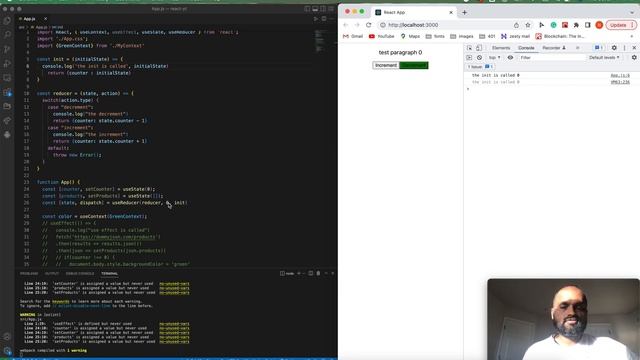Maximize the terminal panel size chevron
Screen dimensions: 640x360
click(x=326, y=273)
